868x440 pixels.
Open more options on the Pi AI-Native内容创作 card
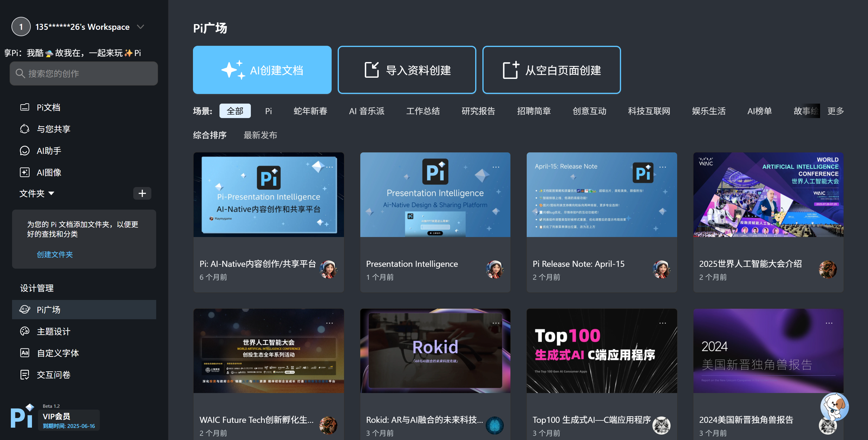330,167
